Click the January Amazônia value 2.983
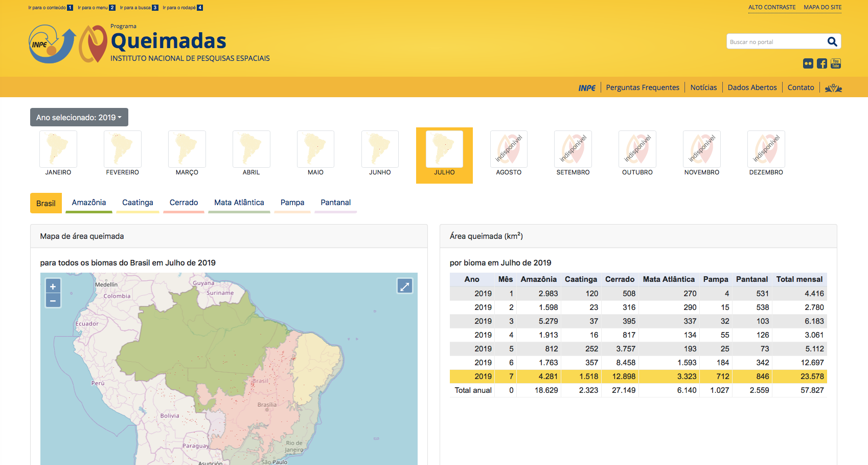The height and width of the screenshot is (465, 868). click(x=548, y=294)
